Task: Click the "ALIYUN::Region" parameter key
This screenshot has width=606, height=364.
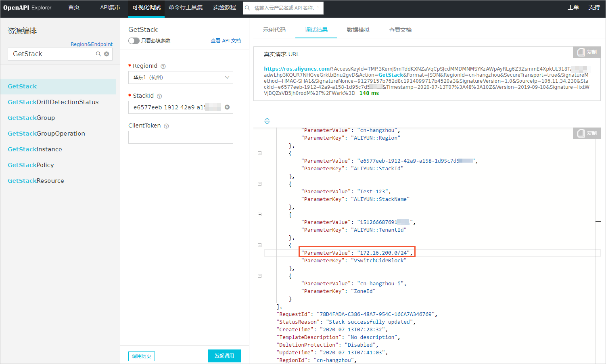Action: click(376, 138)
